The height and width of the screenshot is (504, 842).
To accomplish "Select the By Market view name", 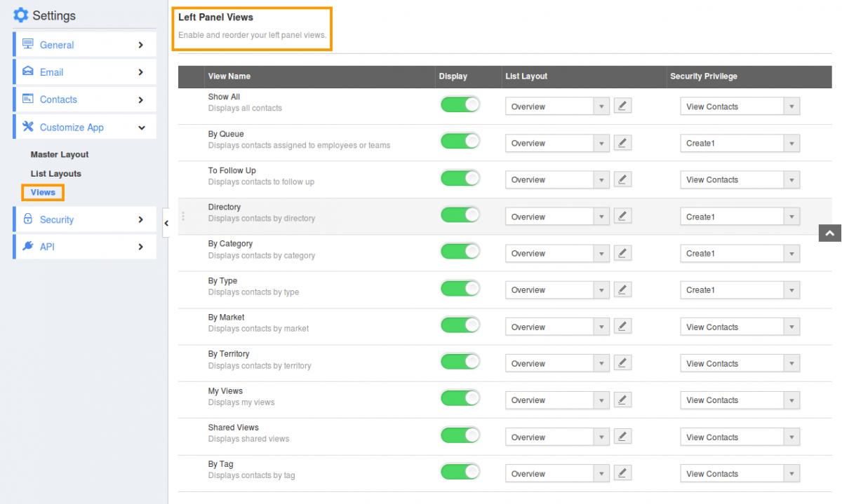I will (226, 317).
